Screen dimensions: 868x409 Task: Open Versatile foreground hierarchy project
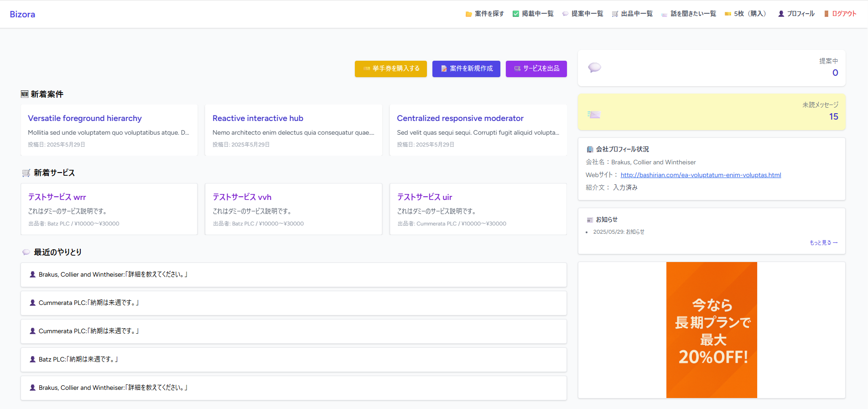[x=85, y=118]
